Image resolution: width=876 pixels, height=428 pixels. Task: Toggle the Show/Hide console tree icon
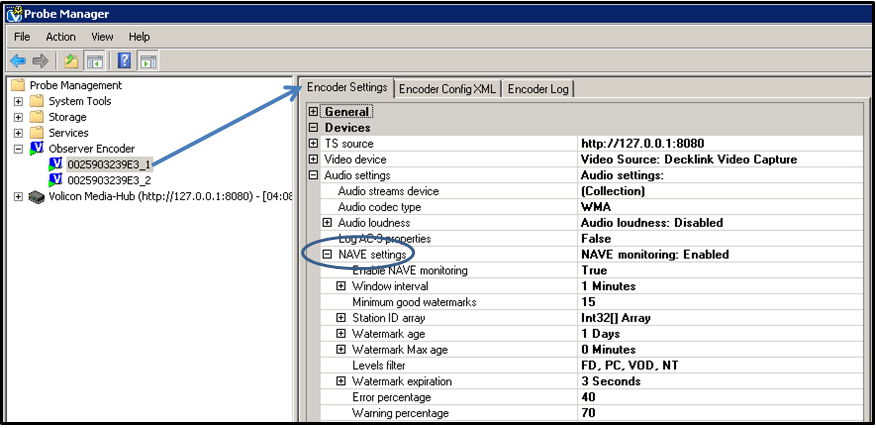point(93,61)
